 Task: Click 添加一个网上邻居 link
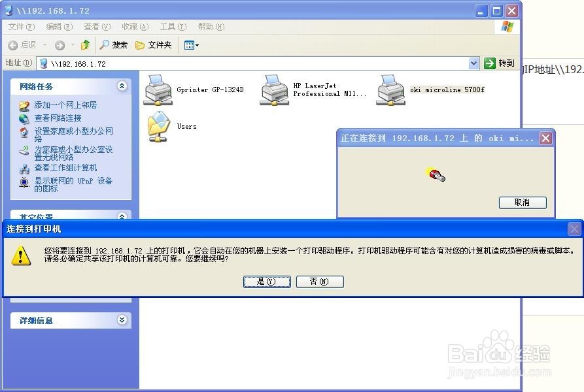pos(65,105)
